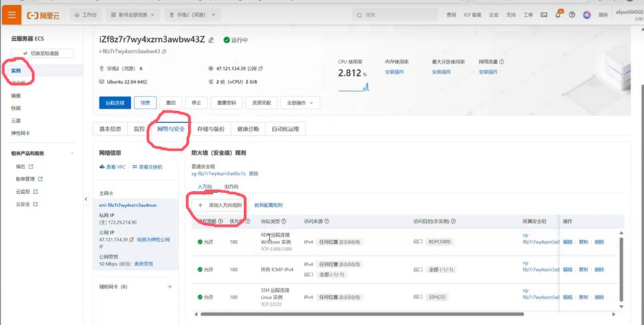Select the 出方向 rules tab
644x325 pixels.
(x=231, y=186)
